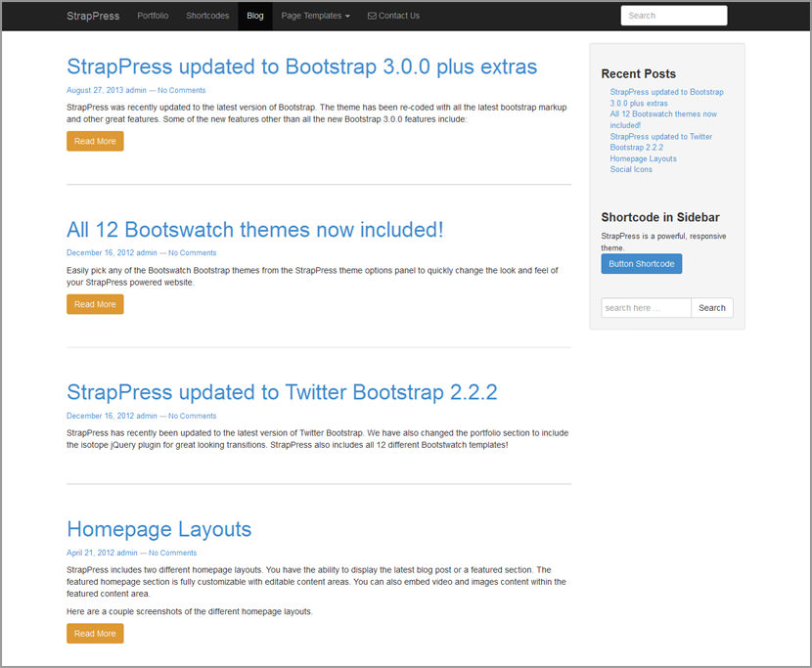Click the envelope icon beside Contact Us
This screenshot has height=668, width=812.
pyautogui.click(x=372, y=16)
